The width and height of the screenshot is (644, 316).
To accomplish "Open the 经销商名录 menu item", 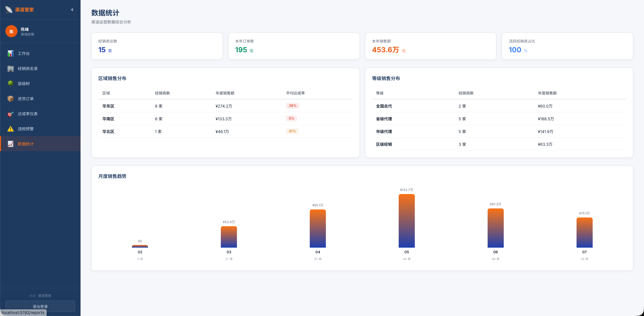I will tap(40, 69).
